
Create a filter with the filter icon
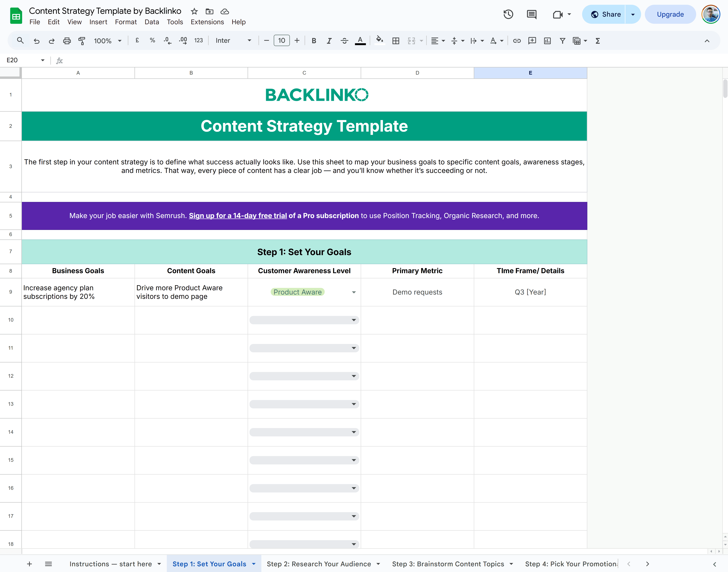point(562,41)
